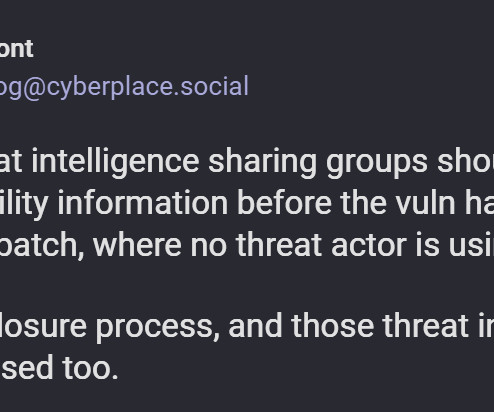Click the word "where" in the post
This screenshot has height=412, width=494.
click(137, 245)
